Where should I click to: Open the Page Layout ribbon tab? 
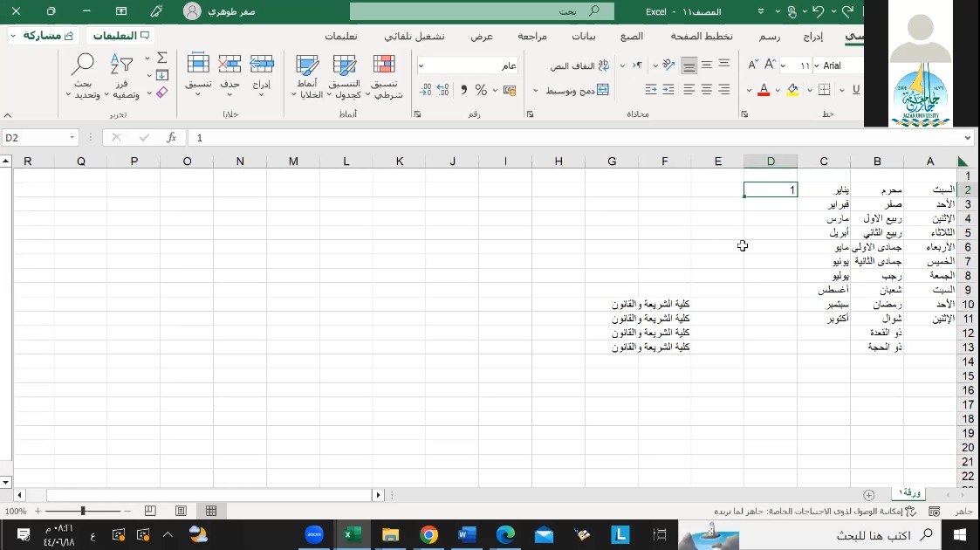[x=701, y=37]
